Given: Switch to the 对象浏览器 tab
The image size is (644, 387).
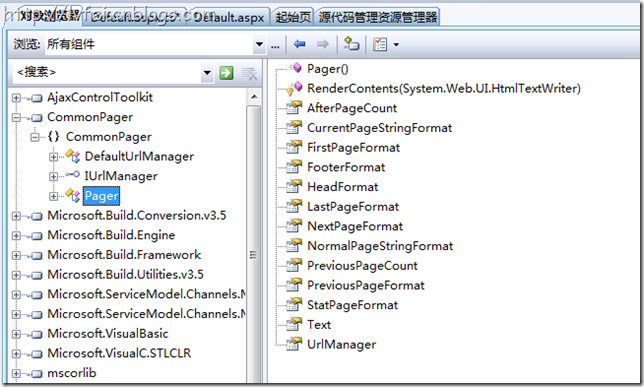Looking at the screenshot, I should (x=49, y=16).
